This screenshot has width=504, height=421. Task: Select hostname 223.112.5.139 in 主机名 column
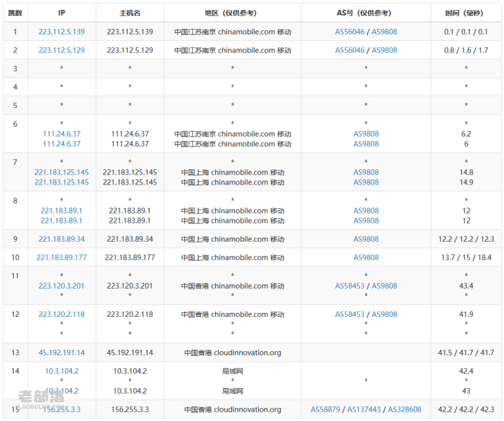[x=130, y=32]
